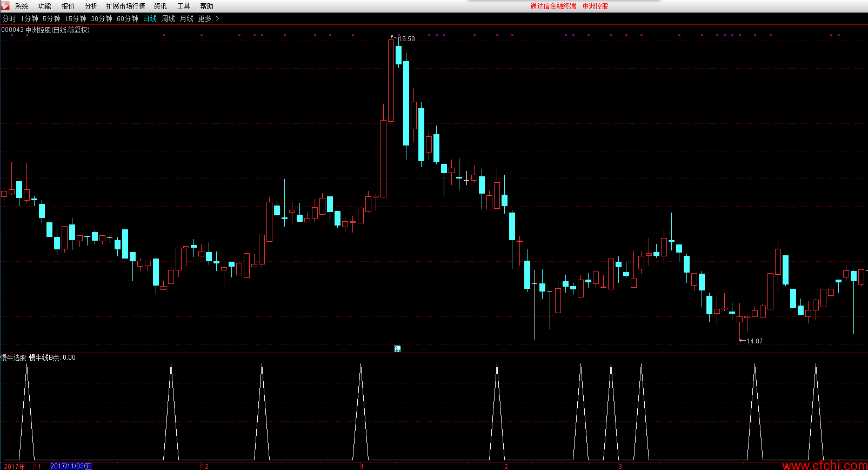Click the 19.59 high price label
This screenshot has height=470, width=868.
407,39
